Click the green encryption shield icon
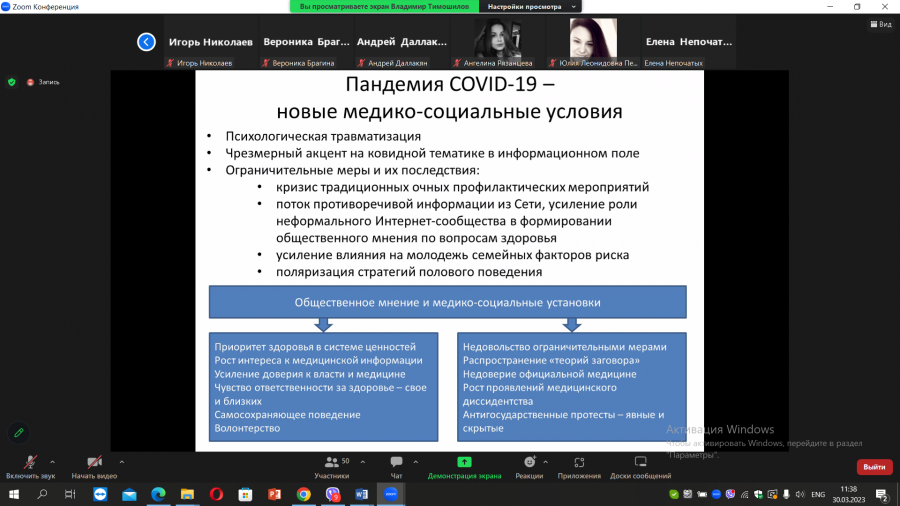The height and width of the screenshot is (506, 900). tap(11, 82)
